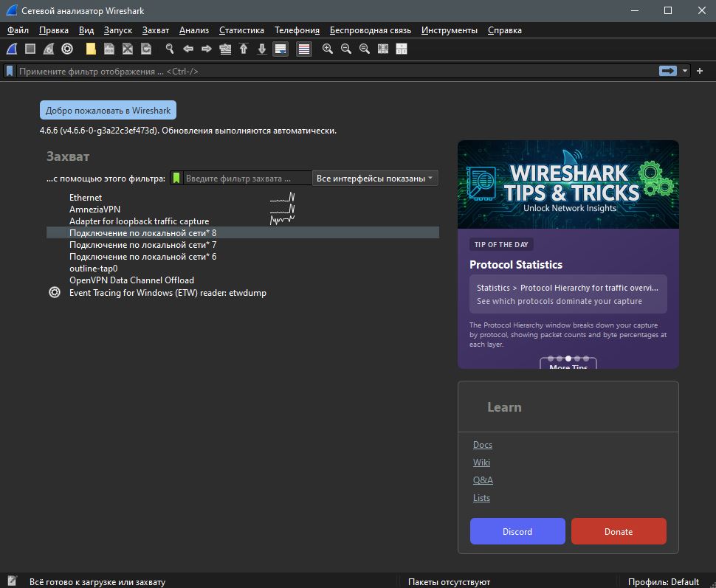The width and height of the screenshot is (716, 588).
Task: Find a packet with the magnifier icon
Action: pos(170,49)
